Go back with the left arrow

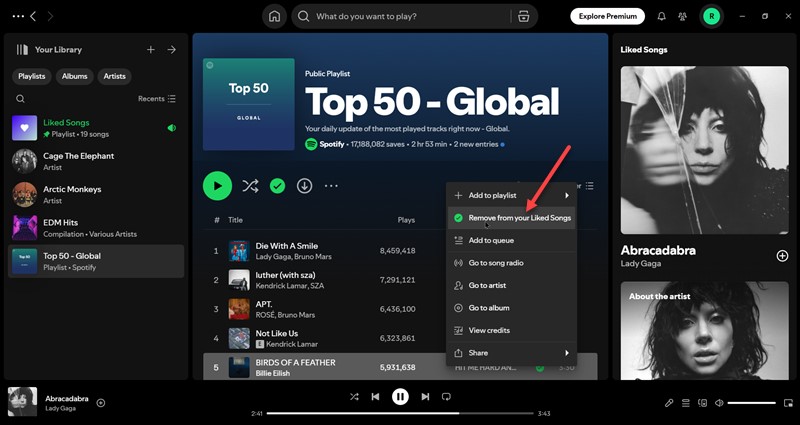click(33, 16)
